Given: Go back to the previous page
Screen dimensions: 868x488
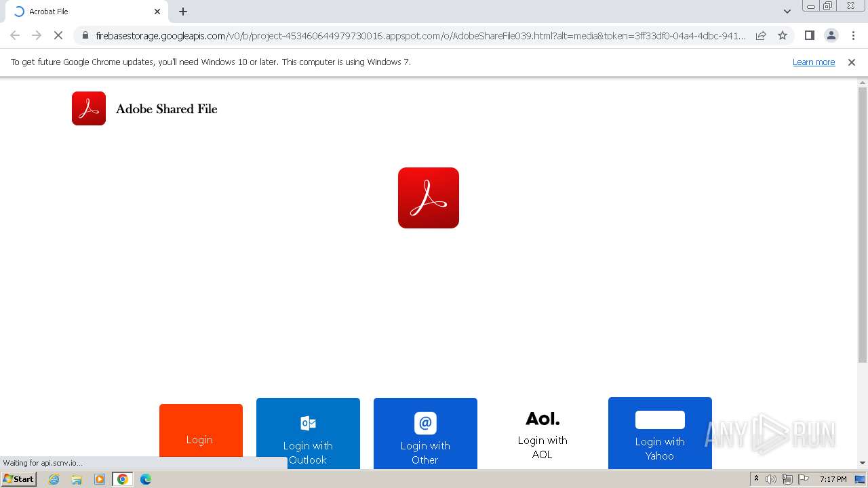Looking at the screenshot, I should coord(15,35).
